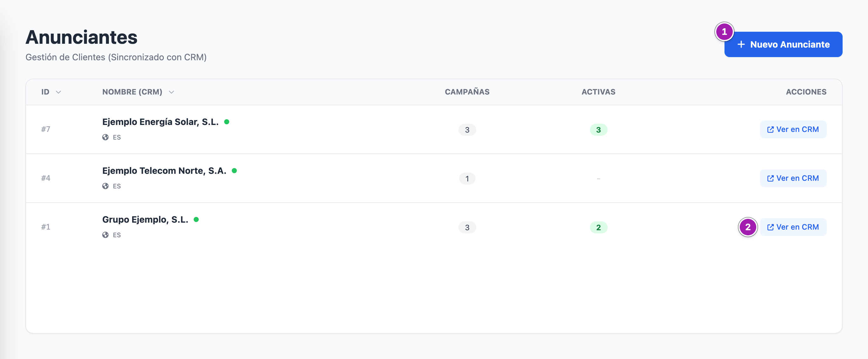Click campaigns badge 3 for Energía Solar
This screenshot has height=359, width=868.
[467, 130]
